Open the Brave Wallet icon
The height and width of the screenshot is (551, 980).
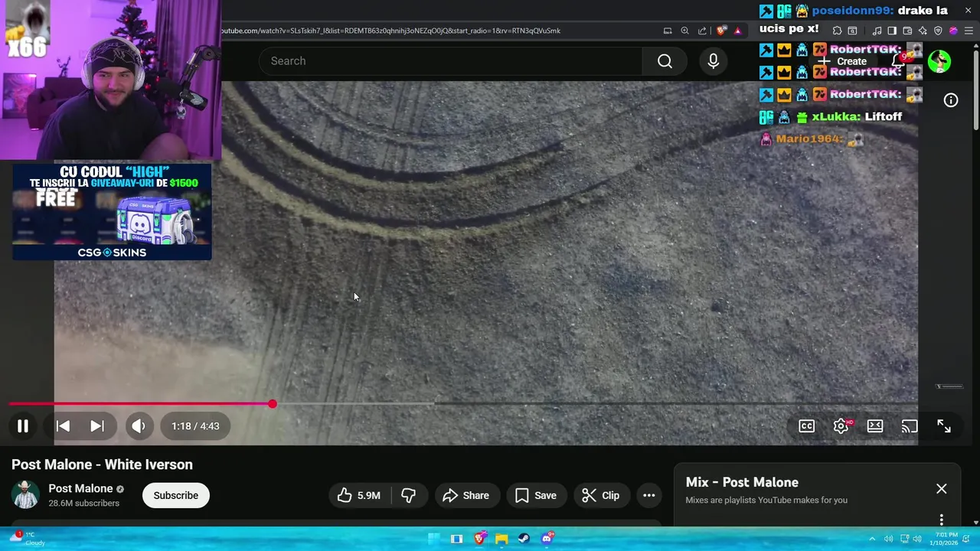(907, 31)
